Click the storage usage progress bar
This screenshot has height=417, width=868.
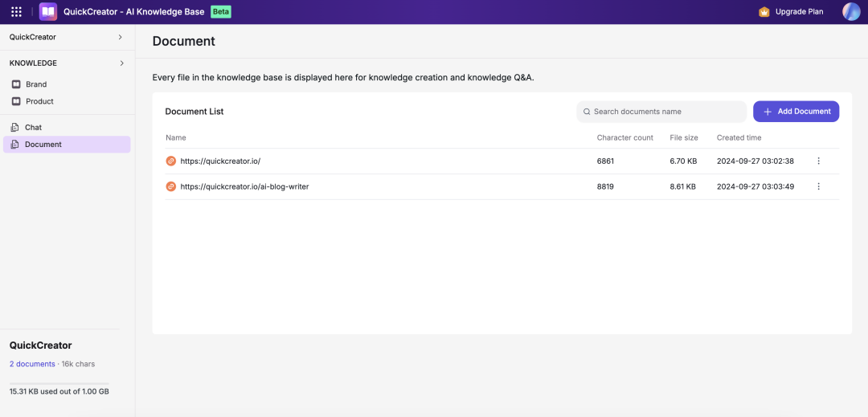click(x=59, y=383)
